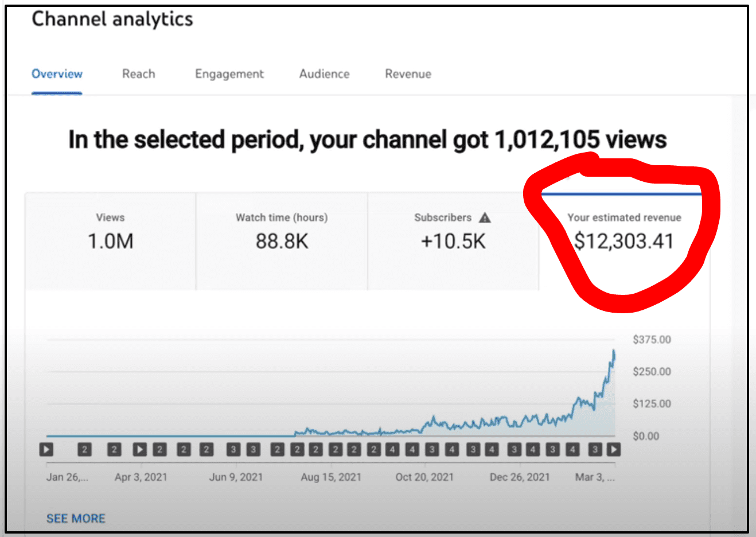Open the first '4' videos-published marker
The height and width of the screenshot is (537, 756).
click(392, 449)
